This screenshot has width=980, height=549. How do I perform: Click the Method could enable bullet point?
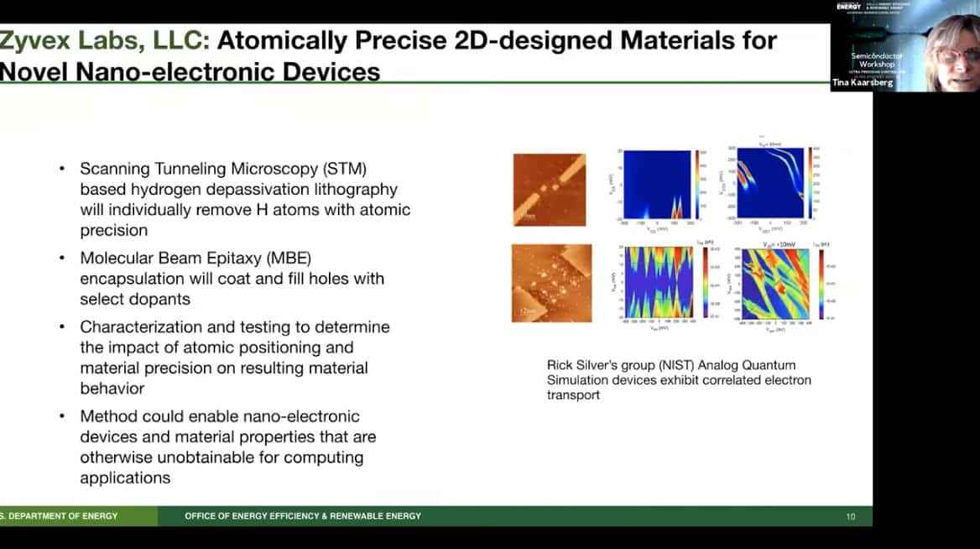228,447
